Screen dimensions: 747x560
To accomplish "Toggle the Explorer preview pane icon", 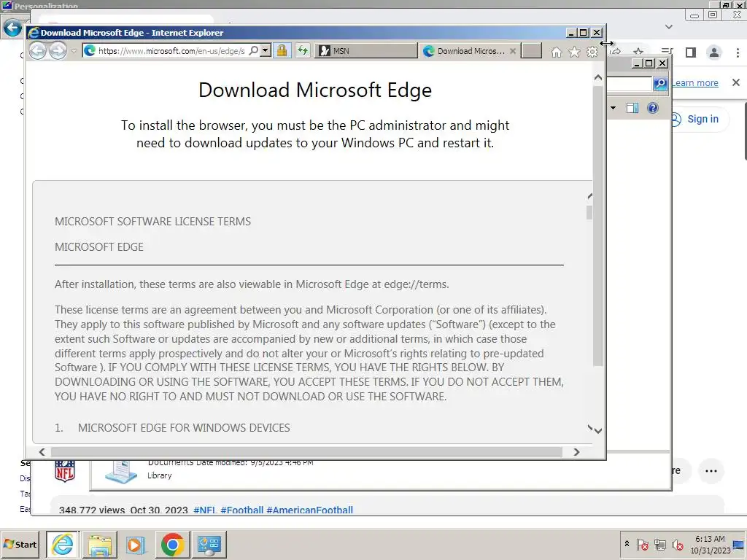I will tap(632, 108).
